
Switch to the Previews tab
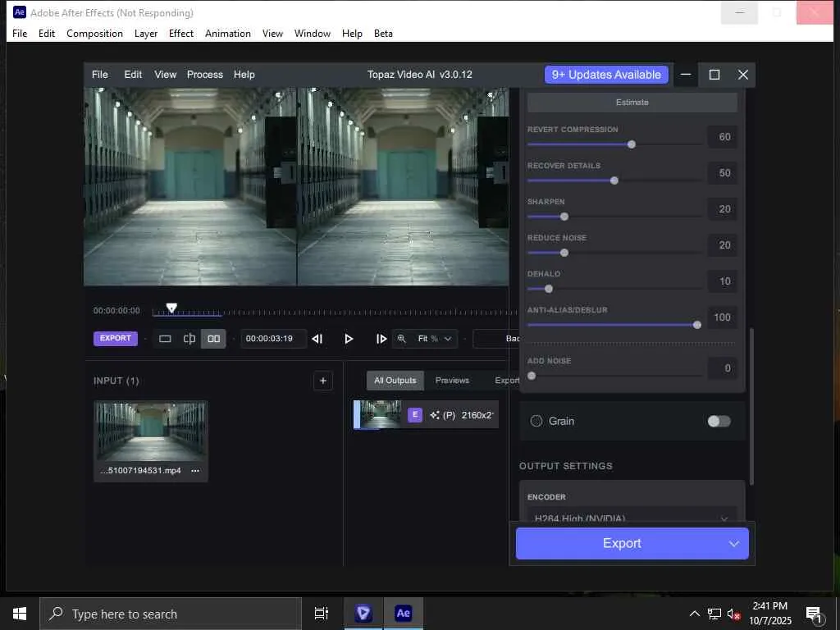click(452, 381)
